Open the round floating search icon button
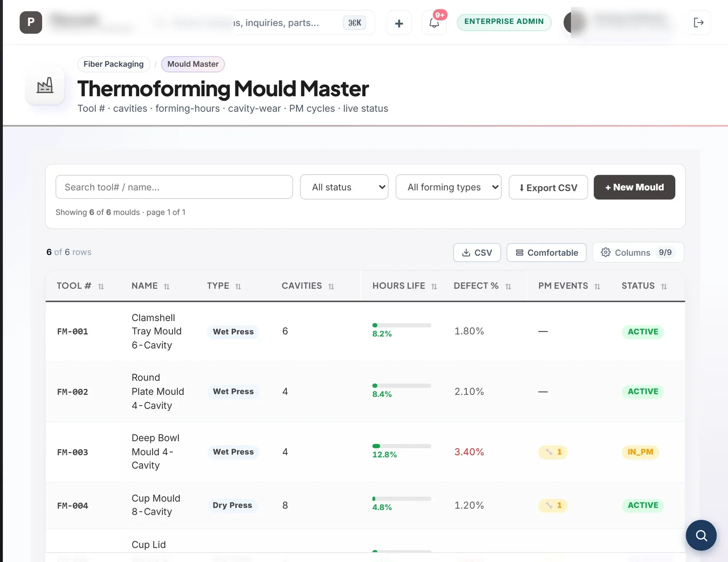This screenshot has height=562, width=728. [701, 535]
